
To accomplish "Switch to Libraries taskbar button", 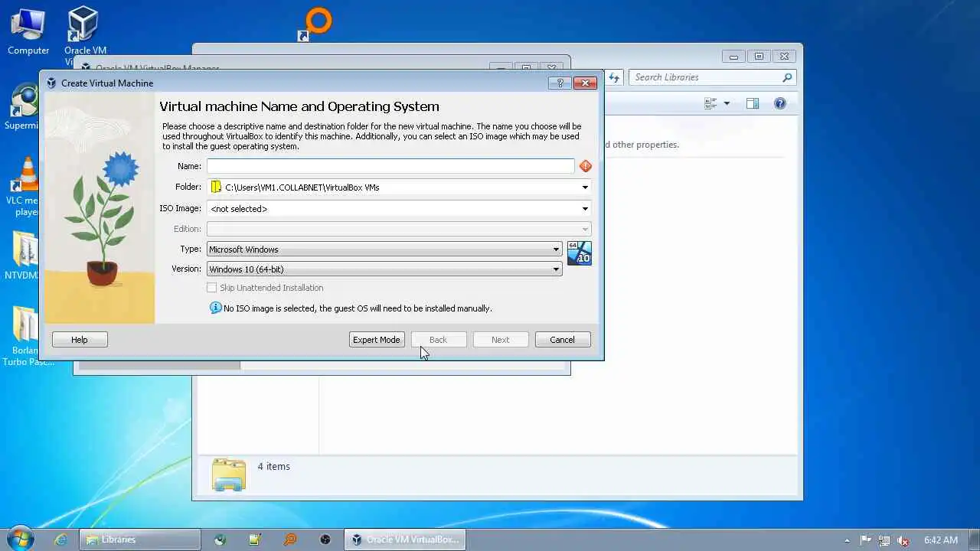I will (x=141, y=540).
